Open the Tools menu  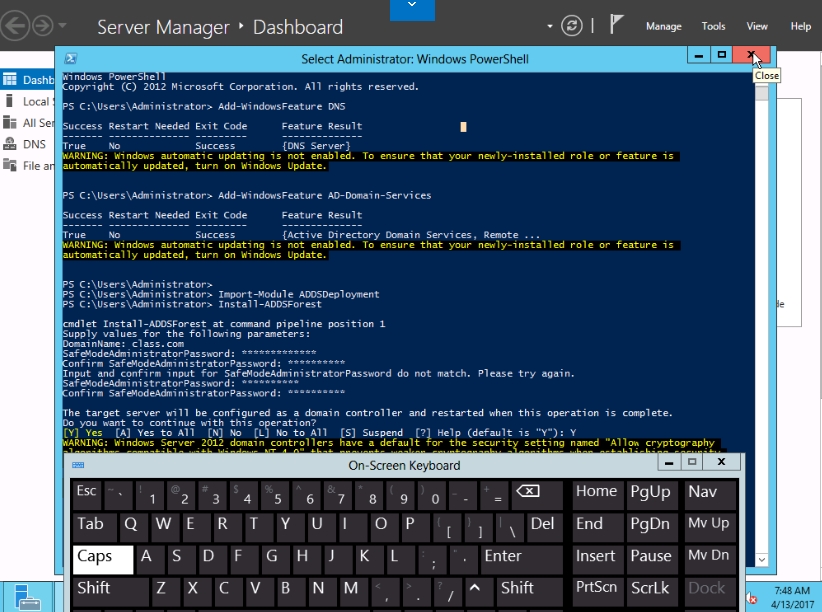coord(713,26)
